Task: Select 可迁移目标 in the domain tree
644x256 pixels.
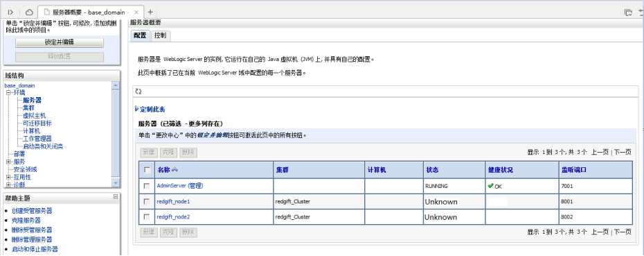Action: pyautogui.click(x=37, y=123)
